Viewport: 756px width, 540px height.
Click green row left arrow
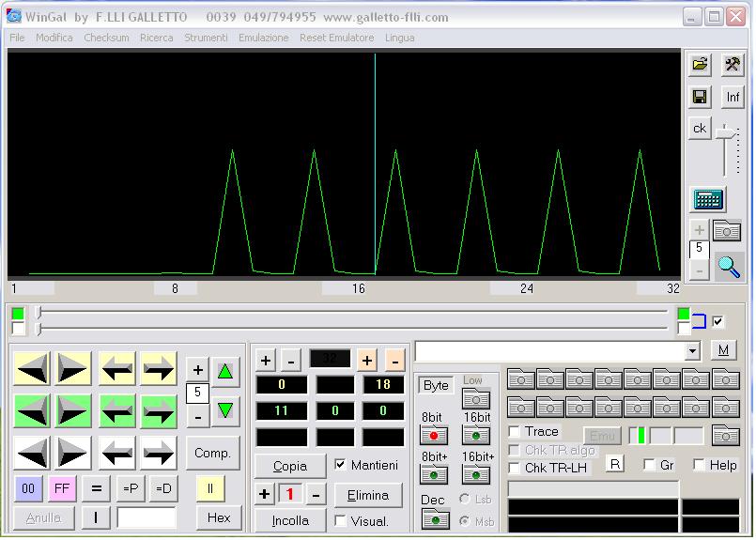[x=117, y=410]
